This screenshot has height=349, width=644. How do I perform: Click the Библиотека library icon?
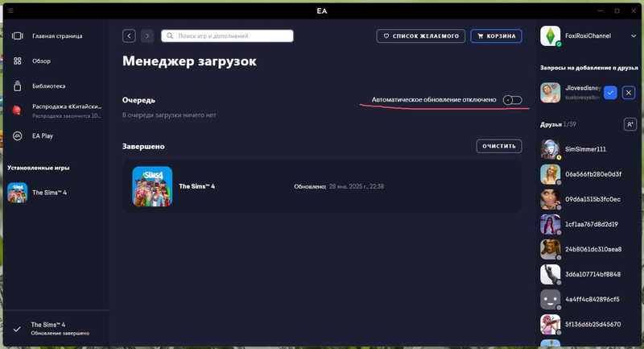[17, 86]
